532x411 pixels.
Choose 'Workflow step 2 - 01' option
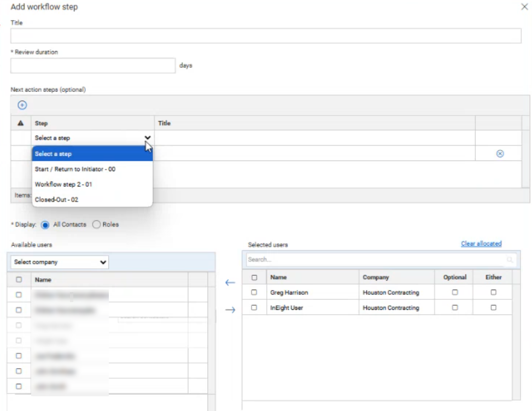click(92, 184)
